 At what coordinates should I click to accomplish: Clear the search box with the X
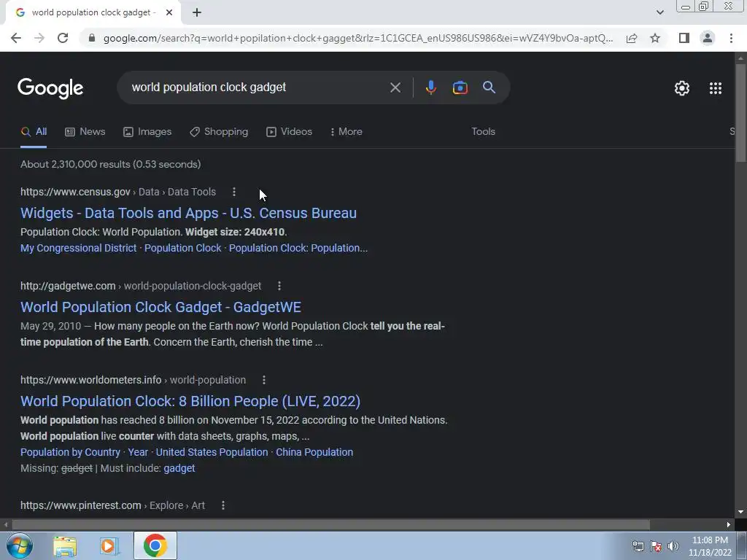[395, 87]
